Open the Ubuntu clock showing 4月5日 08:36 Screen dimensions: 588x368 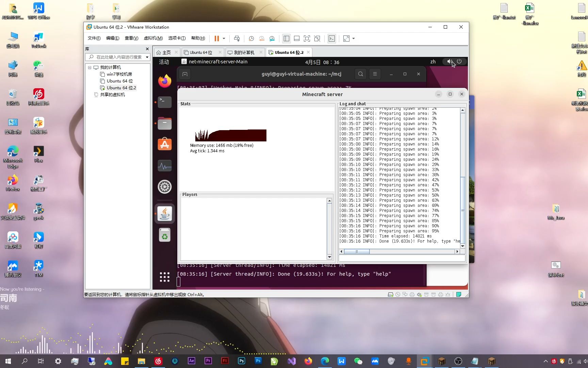click(322, 62)
